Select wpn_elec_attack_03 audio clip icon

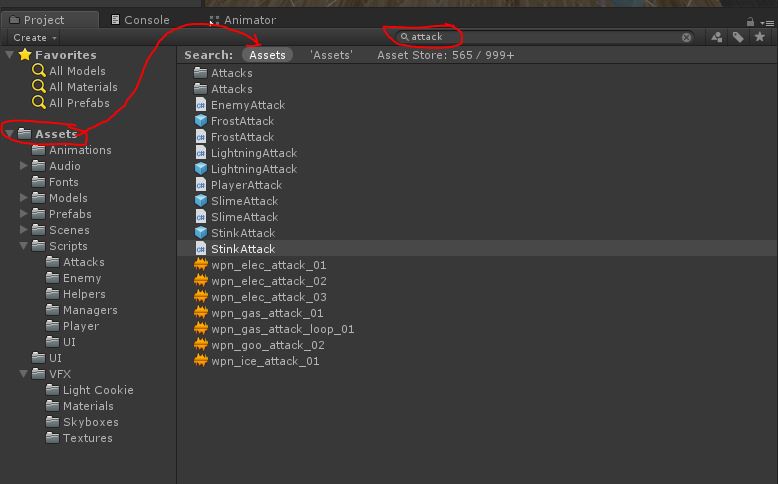coord(200,297)
